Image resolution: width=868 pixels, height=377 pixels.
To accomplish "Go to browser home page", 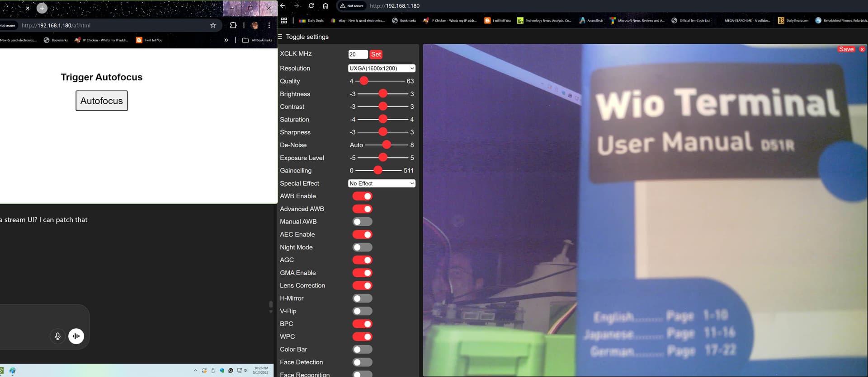I will (x=325, y=6).
